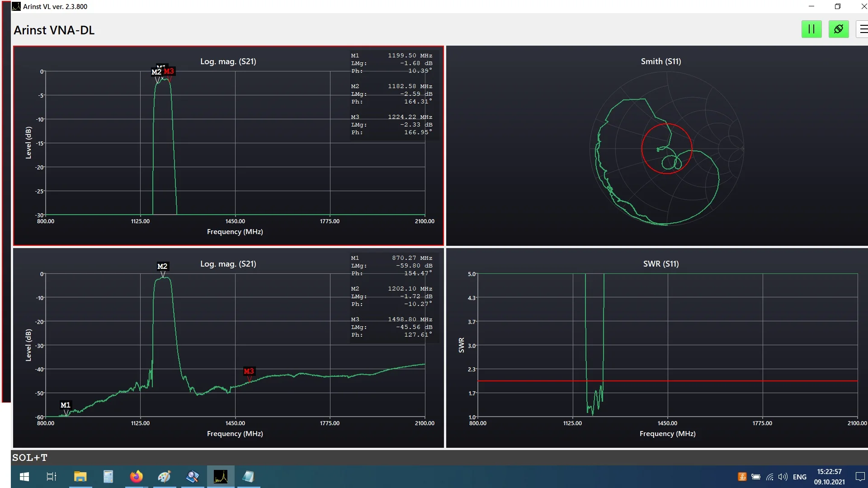868x488 pixels.
Task: Open the hamburger menu at top right
Action: [863, 29]
